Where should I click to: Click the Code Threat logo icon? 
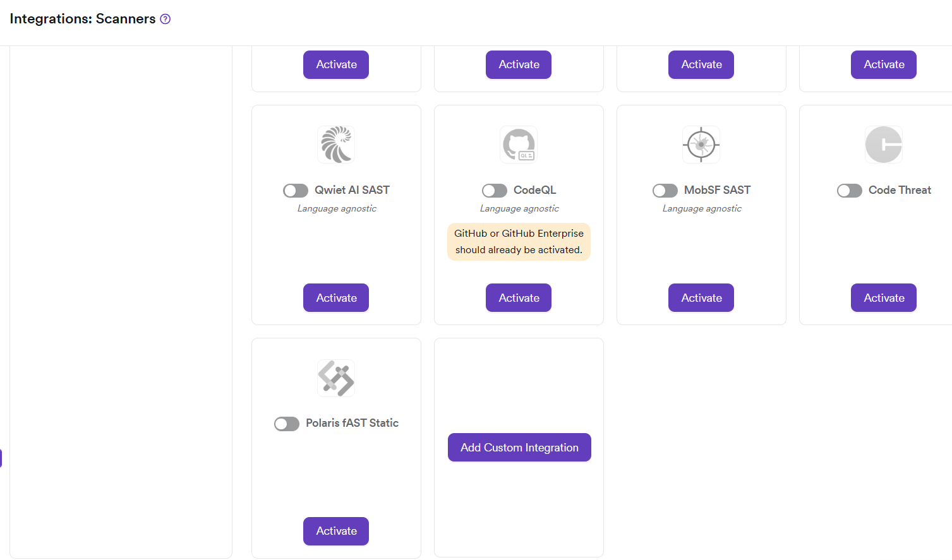(883, 144)
